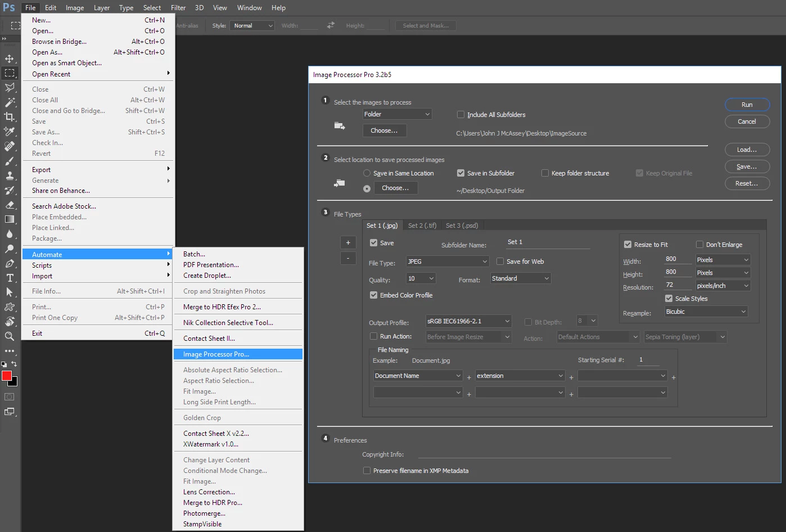Click the swap width and height icon

click(331, 25)
